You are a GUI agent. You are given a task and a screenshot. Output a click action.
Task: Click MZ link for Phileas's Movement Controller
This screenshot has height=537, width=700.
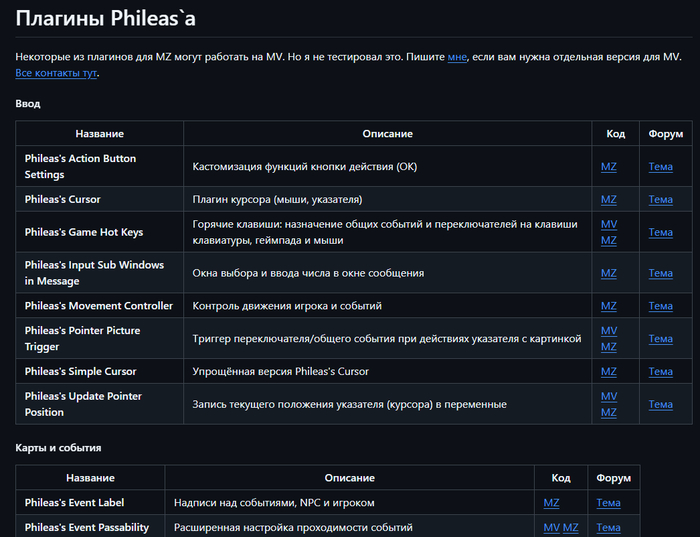609,306
